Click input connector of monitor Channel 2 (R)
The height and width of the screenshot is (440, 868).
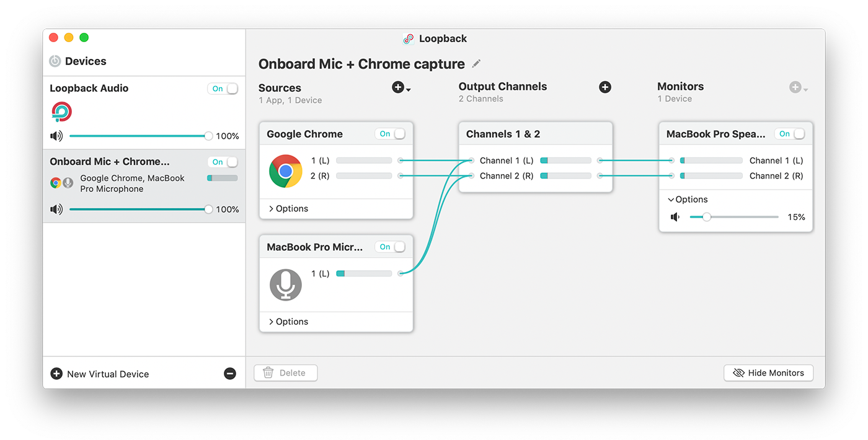coord(672,176)
